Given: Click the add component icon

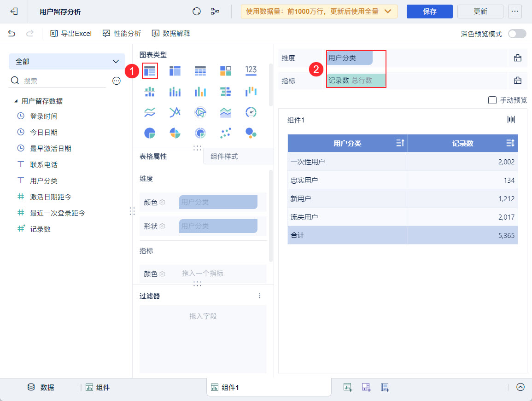Looking at the screenshot, I should coord(348,387).
